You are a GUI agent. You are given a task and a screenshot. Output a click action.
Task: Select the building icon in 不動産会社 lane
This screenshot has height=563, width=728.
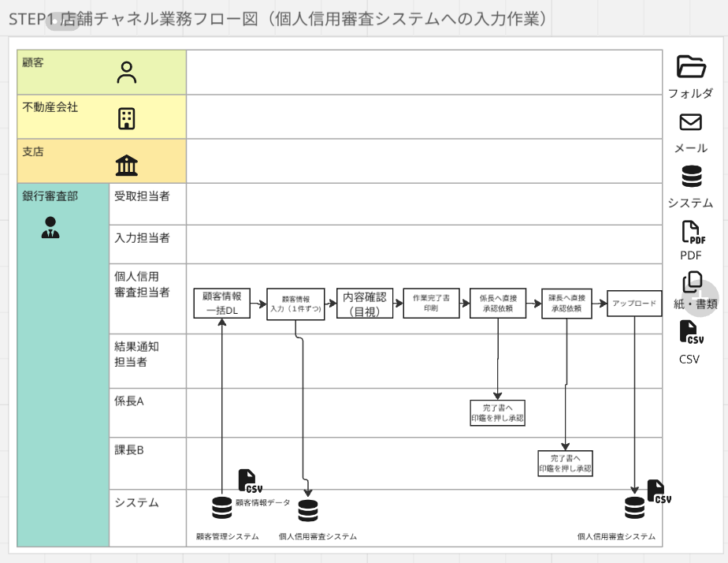coord(126,118)
